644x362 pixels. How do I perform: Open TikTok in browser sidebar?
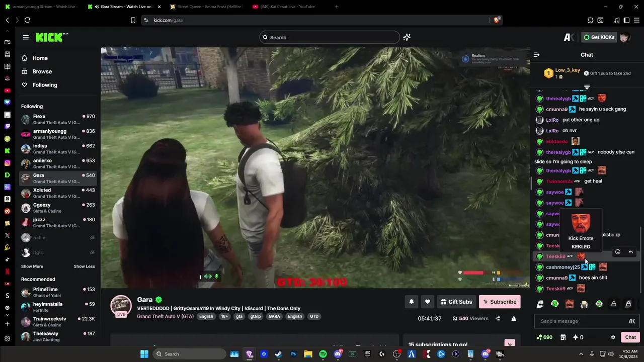[x=7, y=259]
